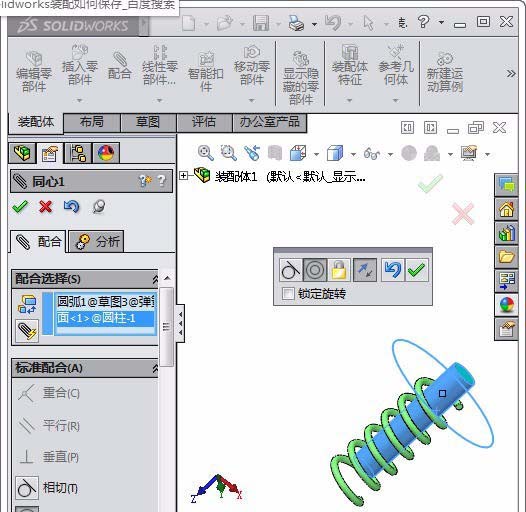This screenshot has height=512, width=526.
Task: Select concentric mate in popup toolbar
Action: click(315, 270)
